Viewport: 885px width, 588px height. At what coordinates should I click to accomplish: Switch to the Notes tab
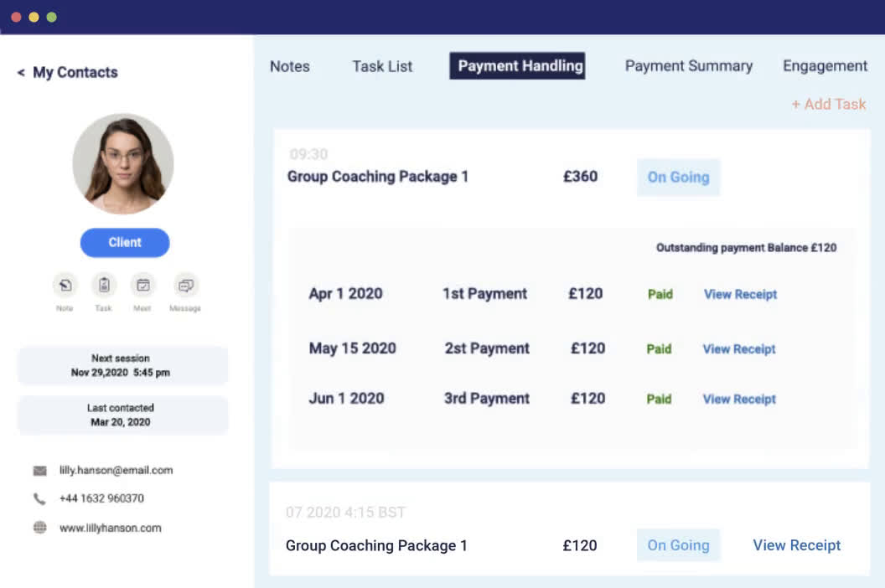coord(289,66)
